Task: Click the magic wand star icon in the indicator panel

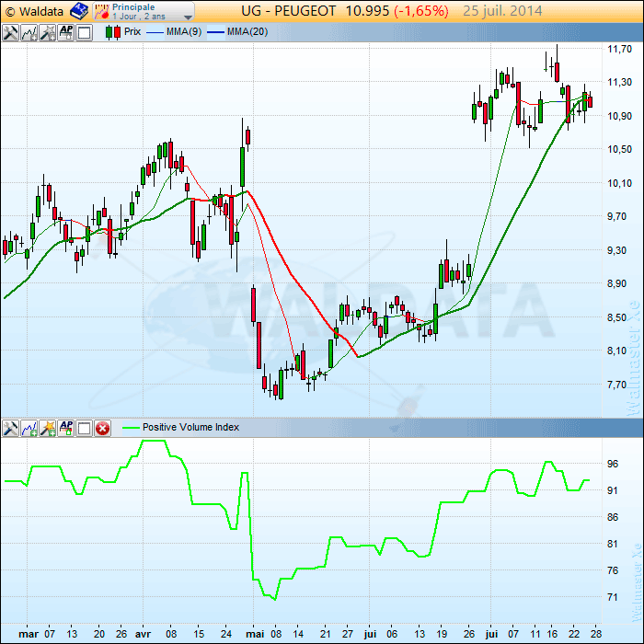Action: point(48,429)
